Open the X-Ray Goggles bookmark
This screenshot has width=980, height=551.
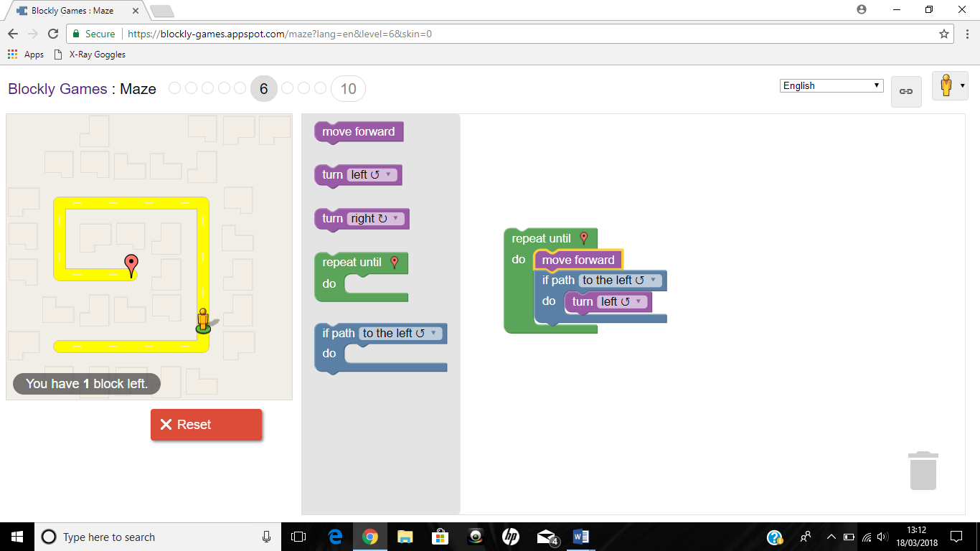(x=90, y=55)
